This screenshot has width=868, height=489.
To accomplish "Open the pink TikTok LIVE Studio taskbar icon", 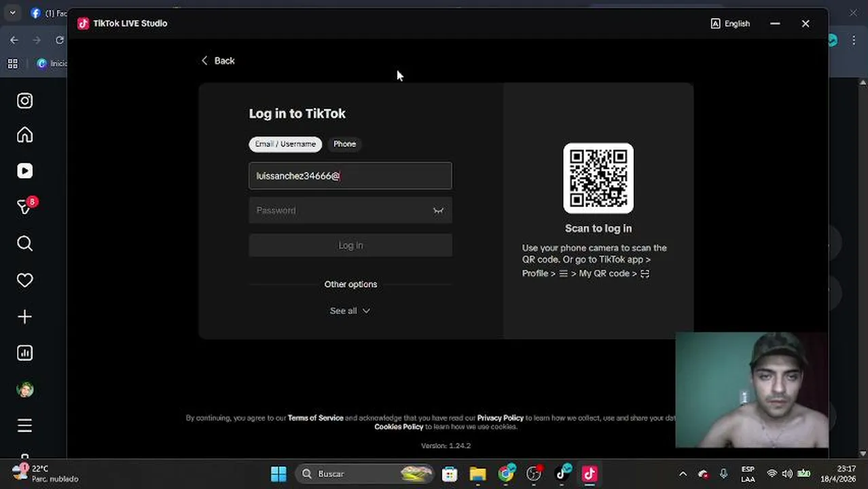I will pyautogui.click(x=590, y=474).
